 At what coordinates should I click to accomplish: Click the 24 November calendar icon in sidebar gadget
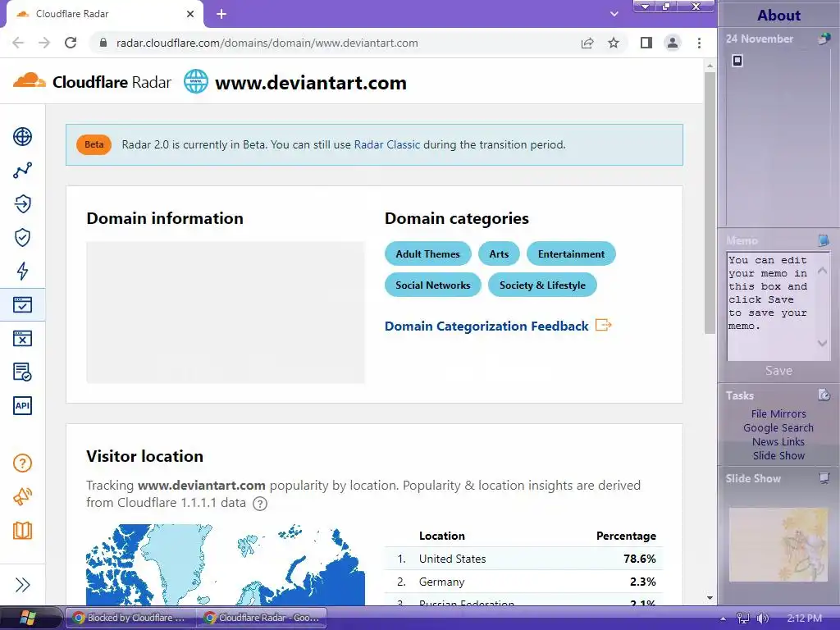point(824,39)
